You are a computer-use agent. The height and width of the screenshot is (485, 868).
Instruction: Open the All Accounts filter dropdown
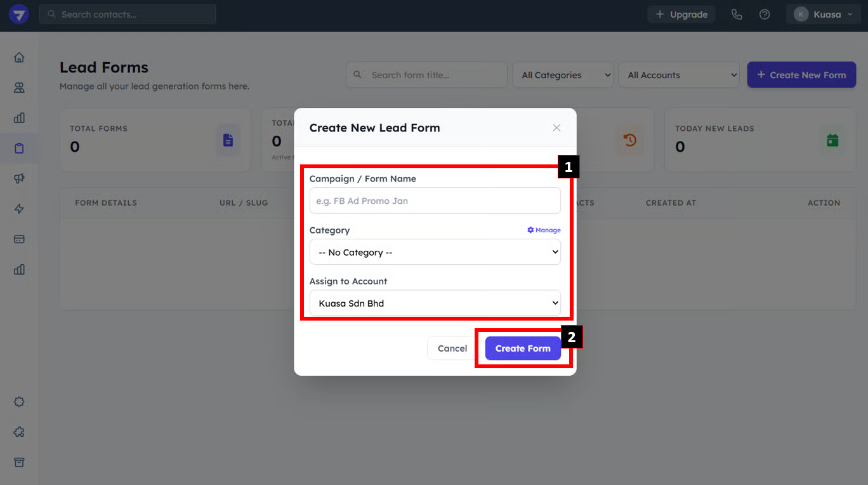point(678,75)
